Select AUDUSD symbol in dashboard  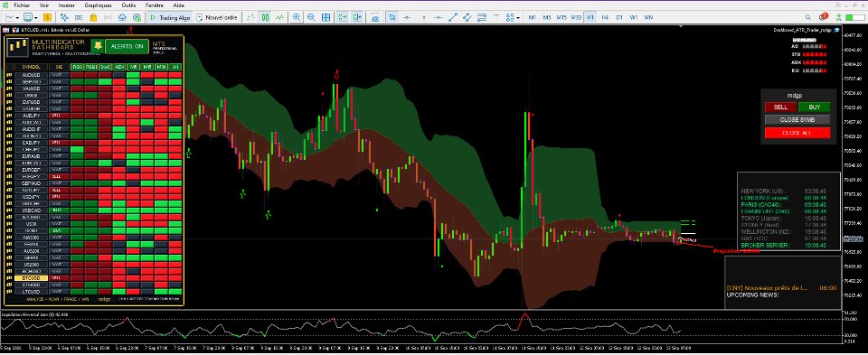[x=31, y=75]
